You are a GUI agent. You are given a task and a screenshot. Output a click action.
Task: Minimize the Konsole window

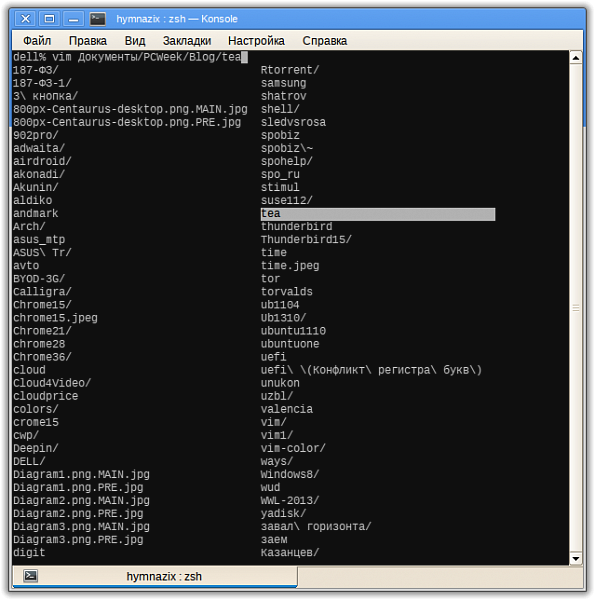pos(73,19)
